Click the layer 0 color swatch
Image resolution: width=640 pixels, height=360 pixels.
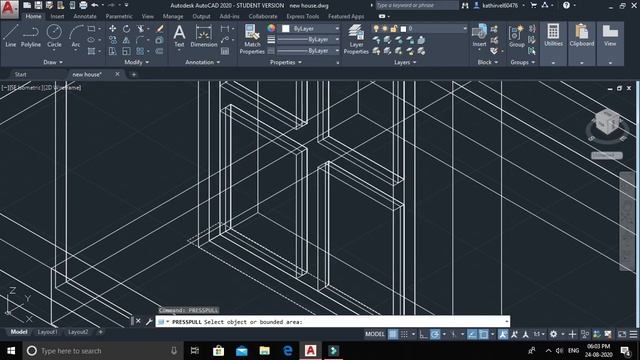click(403, 29)
